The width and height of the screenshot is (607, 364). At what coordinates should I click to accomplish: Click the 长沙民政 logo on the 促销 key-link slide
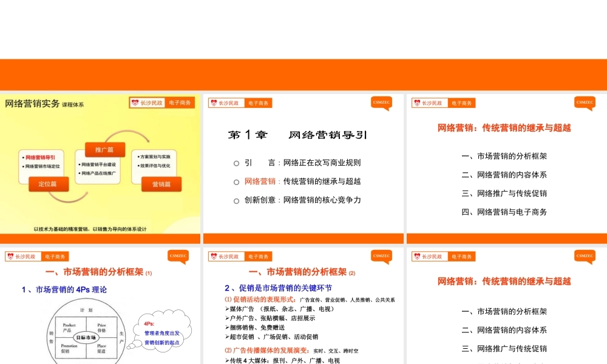tap(226, 257)
